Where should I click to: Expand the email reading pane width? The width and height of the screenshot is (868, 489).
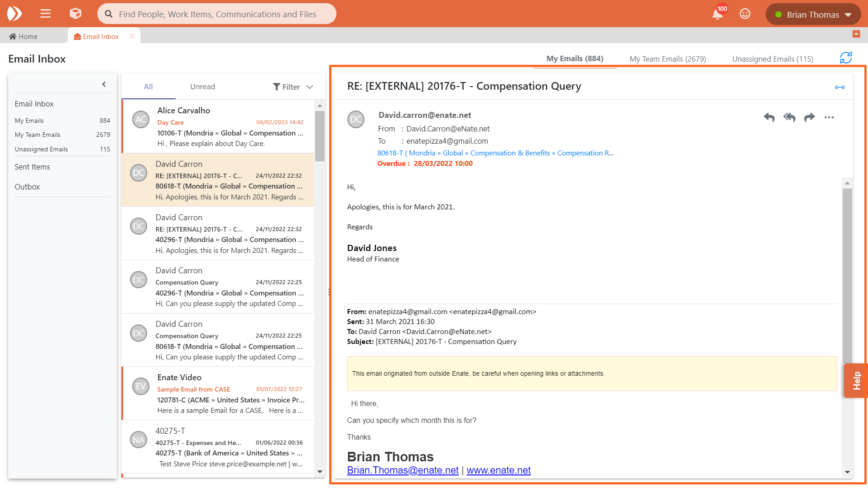pos(839,87)
